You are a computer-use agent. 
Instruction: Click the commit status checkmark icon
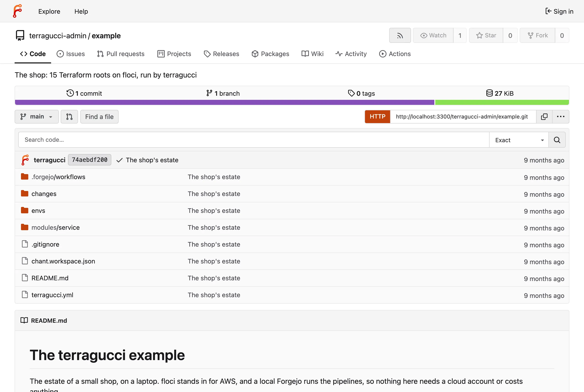119,160
